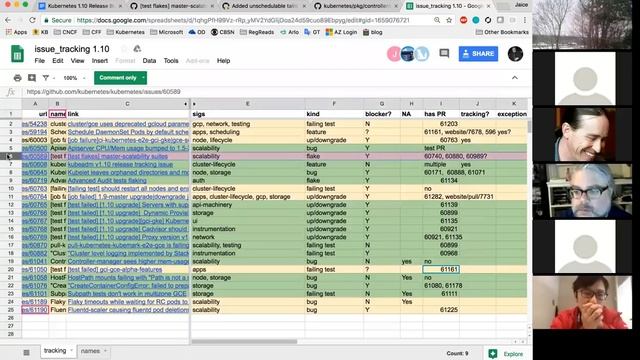Click the red-jacket participant video thumbnail
This screenshot has width=640, height=360.
click(584, 302)
